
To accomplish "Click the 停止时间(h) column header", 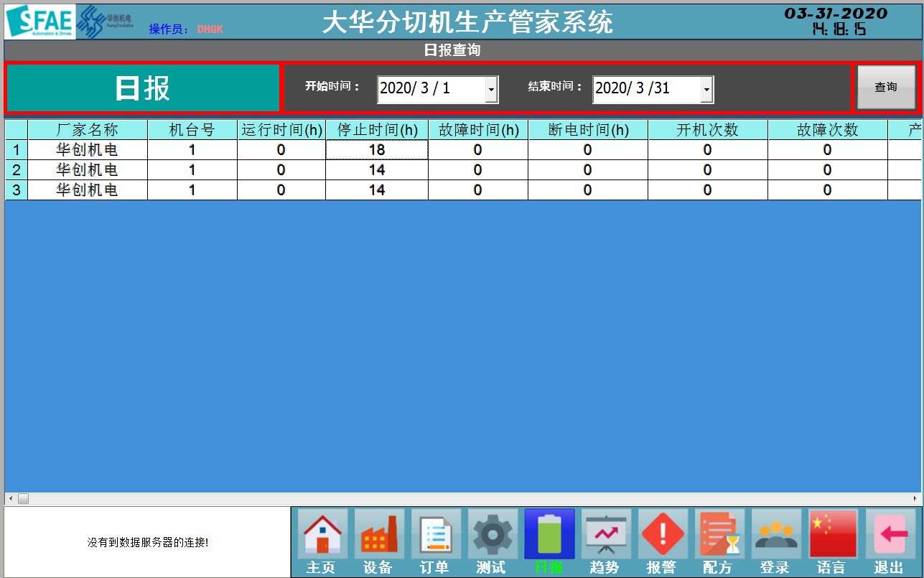I will click(377, 130).
